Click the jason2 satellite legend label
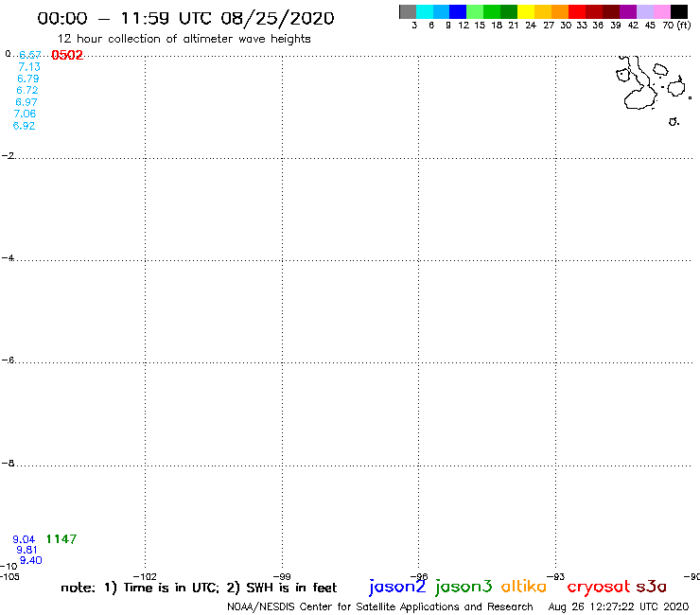Screen dimensions: 700x615 pyautogui.click(x=397, y=587)
